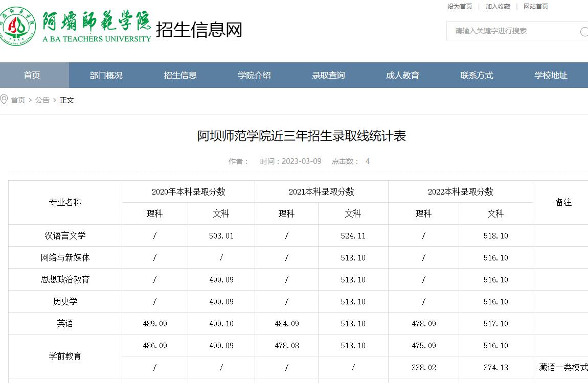
Task: Go to 公告 in the breadcrumb
Action: [x=42, y=100]
